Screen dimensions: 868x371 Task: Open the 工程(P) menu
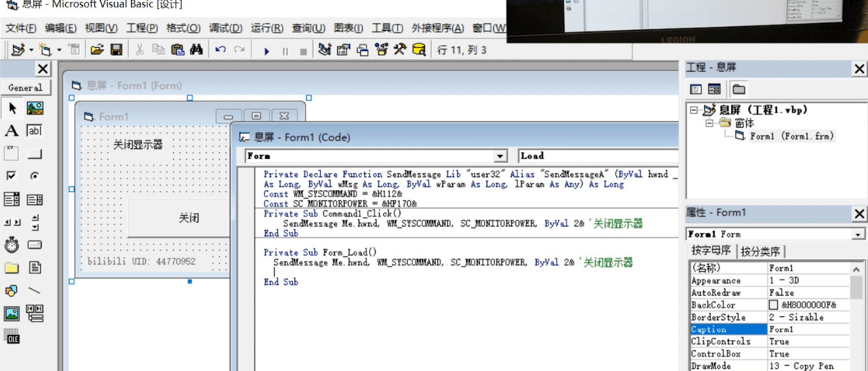coord(142,29)
